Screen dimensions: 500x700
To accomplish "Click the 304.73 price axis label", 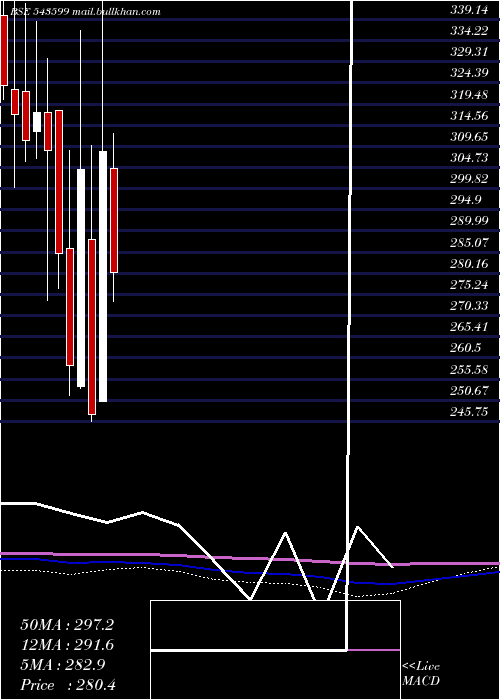I will (x=469, y=158).
